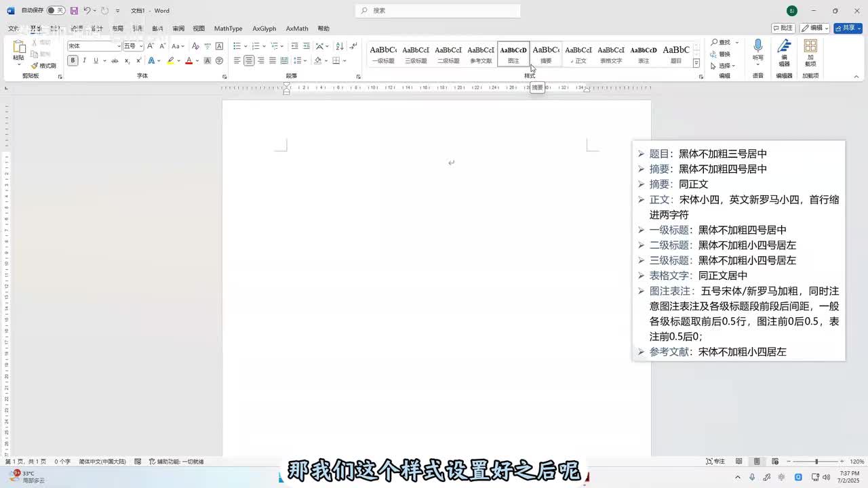The width and height of the screenshot is (868, 488).
Task: Click the Justify alignment icon
Action: coord(272,60)
